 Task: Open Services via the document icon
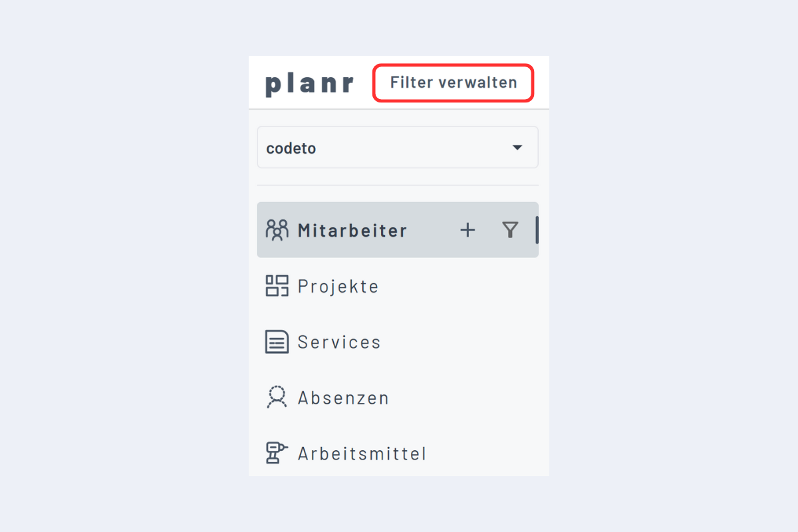click(x=277, y=341)
